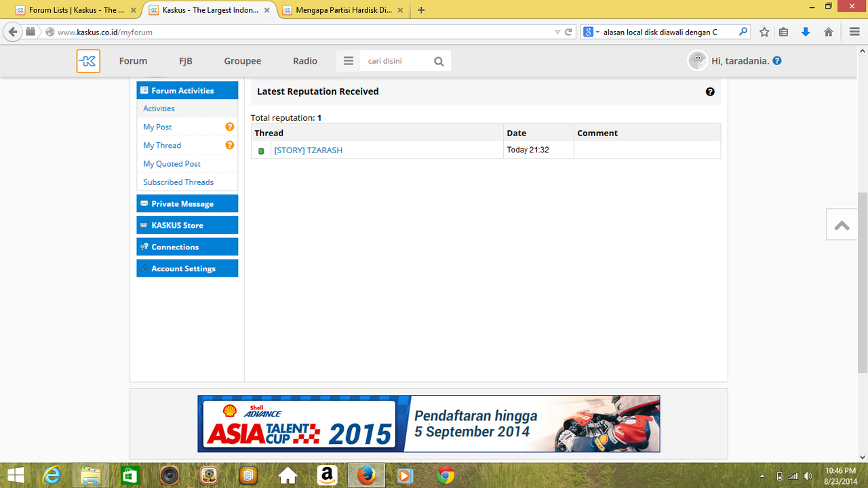Reload the page with refresh icon

pos(569,32)
